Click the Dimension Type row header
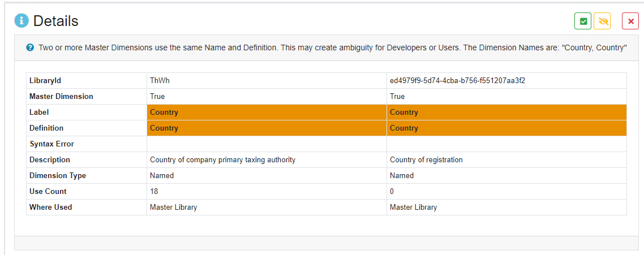 58,176
